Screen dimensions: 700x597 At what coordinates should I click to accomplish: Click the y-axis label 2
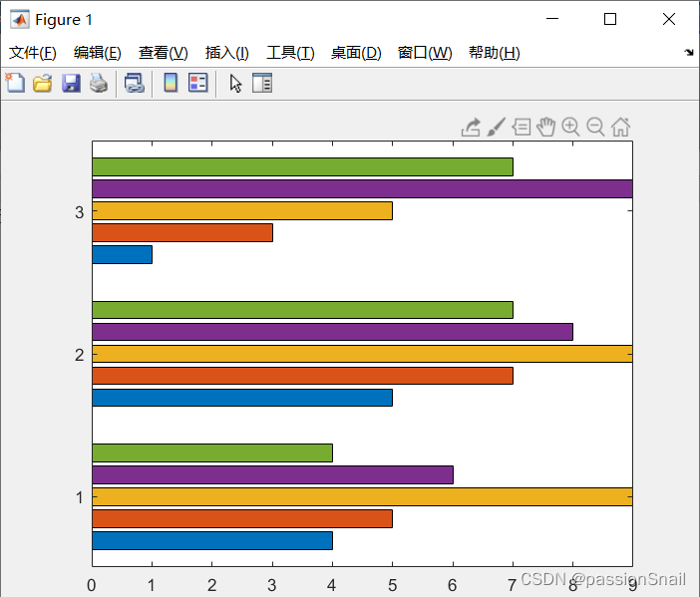click(x=80, y=355)
